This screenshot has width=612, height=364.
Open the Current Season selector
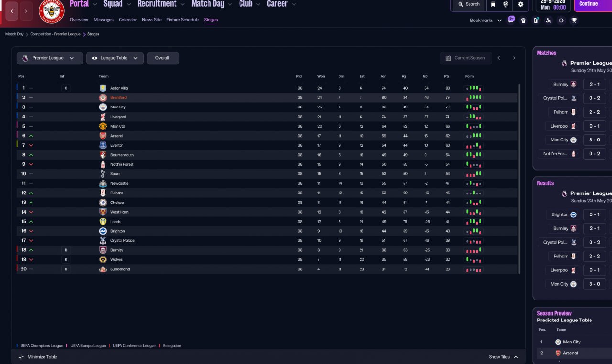tap(465, 58)
